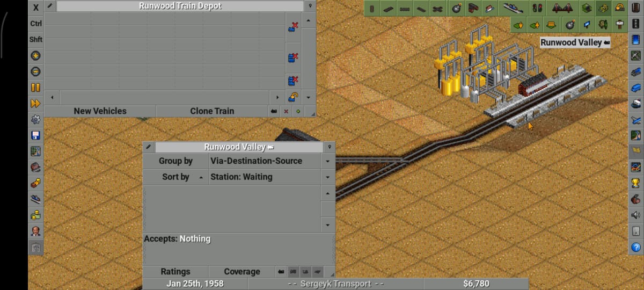Image resolution: width=644 pixels, height=290 pixels.
Task: Select the level land tool
Action: pyautogui.click(x=551, y=25)
